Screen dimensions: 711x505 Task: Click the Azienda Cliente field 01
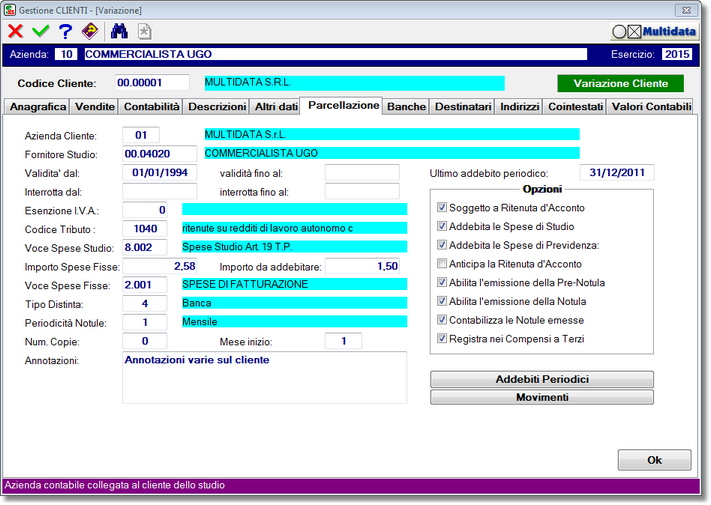pos(141,135)
